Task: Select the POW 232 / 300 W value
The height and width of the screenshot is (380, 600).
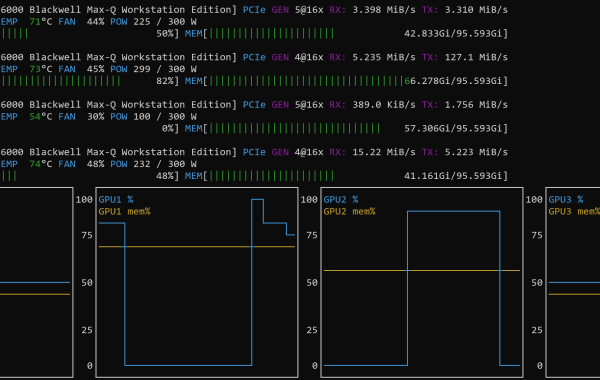Action: point(153,164)
